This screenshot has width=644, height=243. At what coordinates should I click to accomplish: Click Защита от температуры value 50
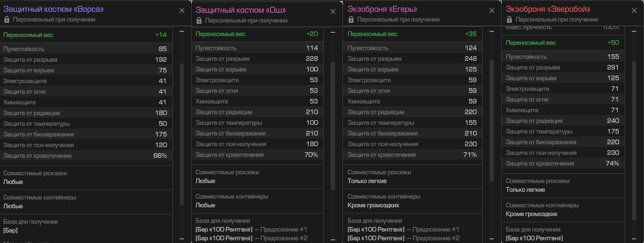pyautogui.click(x=162, y=124)
